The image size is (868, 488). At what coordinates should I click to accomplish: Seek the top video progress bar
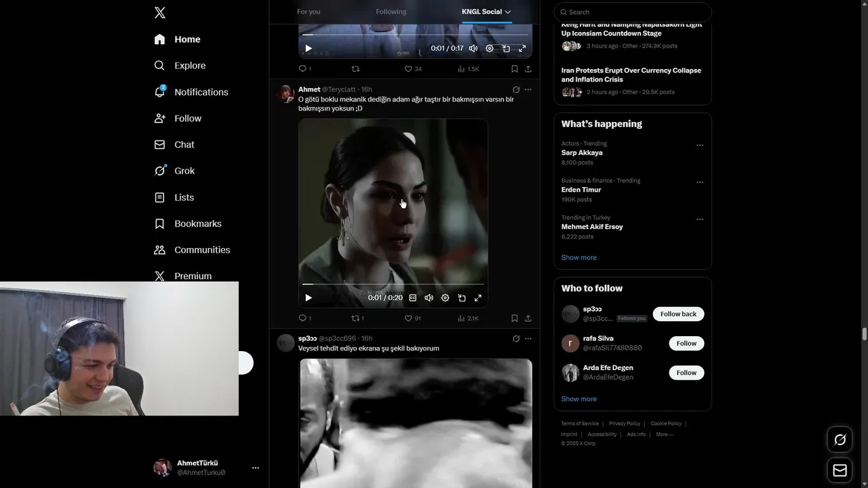point(415,35)
